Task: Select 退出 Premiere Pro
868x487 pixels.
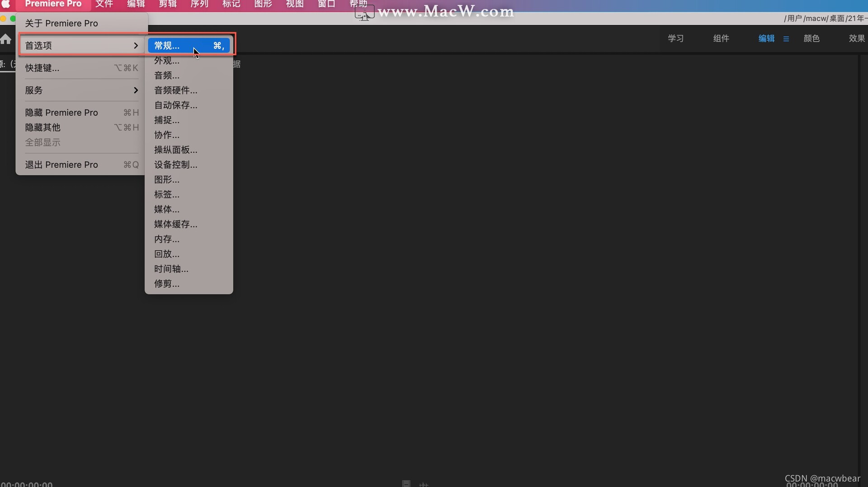Action: [82, 165]
